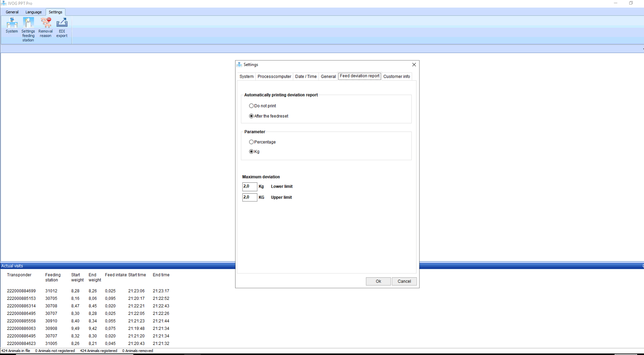Click the Transponder column header

coord(19,275)
